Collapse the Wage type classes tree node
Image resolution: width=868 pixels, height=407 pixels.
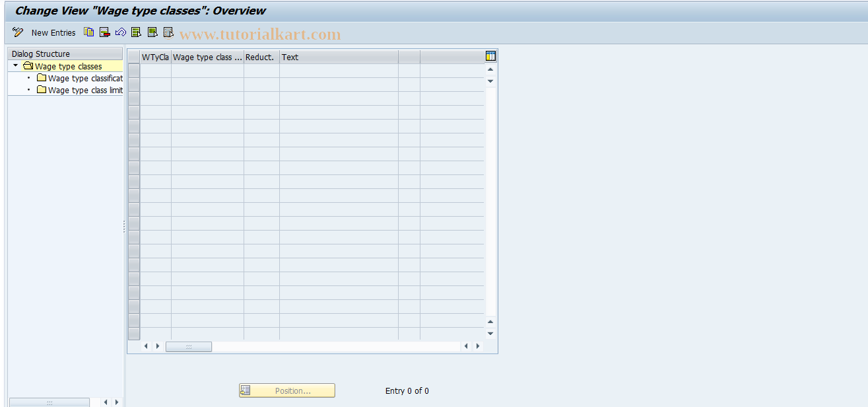(x=15, y=66)
